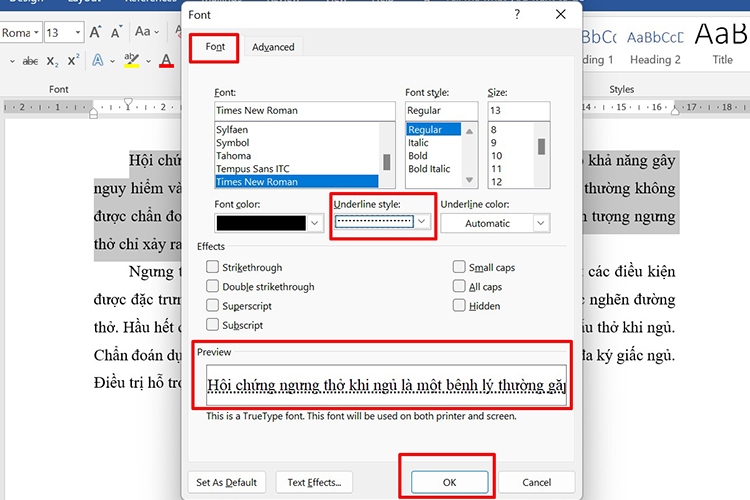
Task: Click the size list scrollbar thumb
Action: click(x=541, y=146)
